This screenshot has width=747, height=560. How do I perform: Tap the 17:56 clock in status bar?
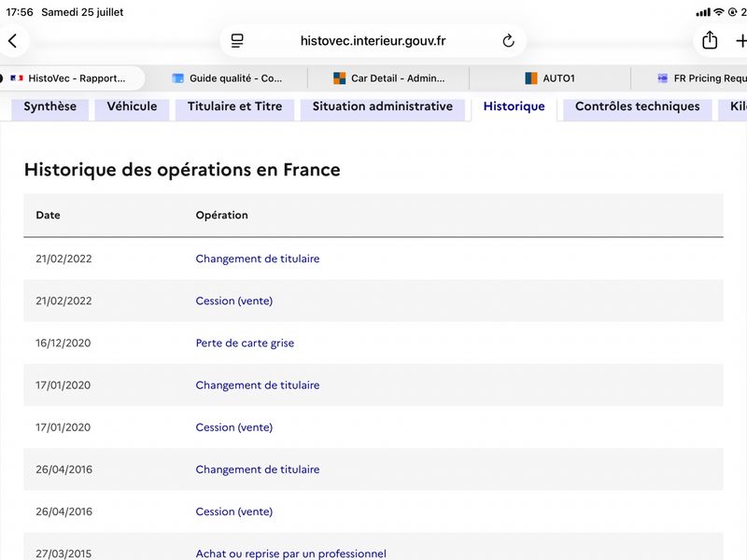coord(20,12)
